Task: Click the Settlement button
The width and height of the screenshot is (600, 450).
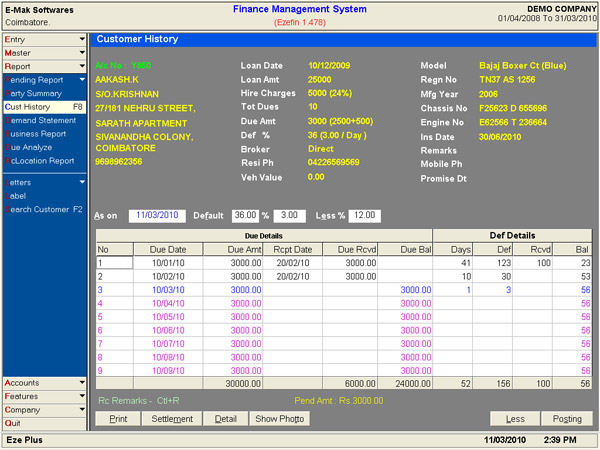Action: [172, 419]
